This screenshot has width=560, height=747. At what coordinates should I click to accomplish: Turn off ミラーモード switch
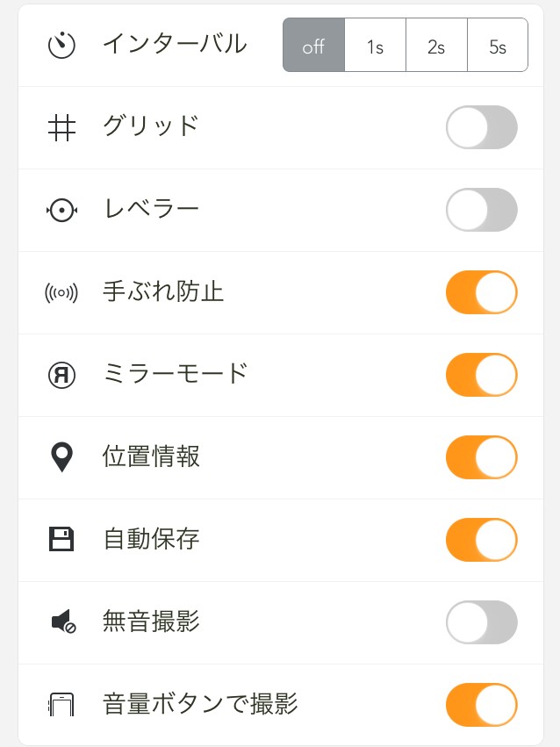(x=481, y=375)
